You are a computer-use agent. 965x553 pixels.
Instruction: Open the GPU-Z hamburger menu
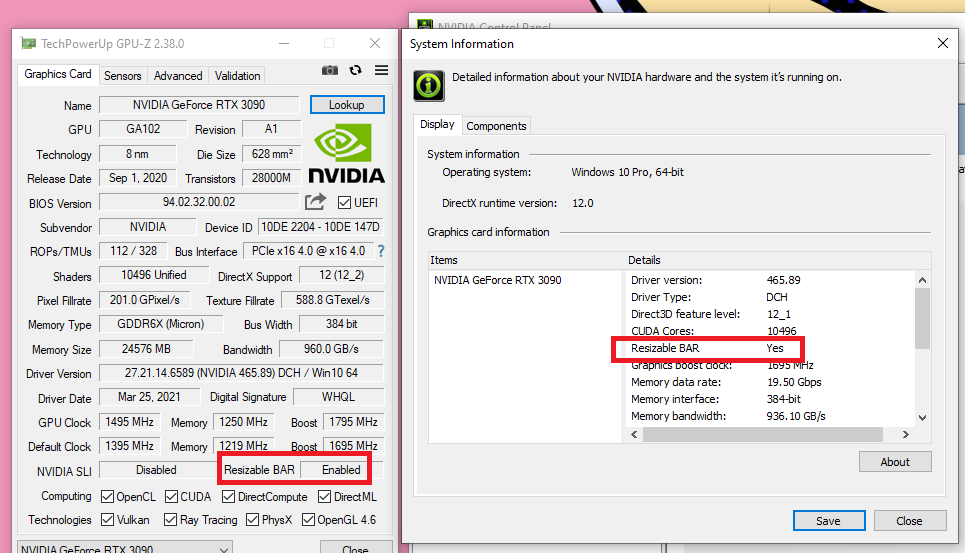coord(382,70)
